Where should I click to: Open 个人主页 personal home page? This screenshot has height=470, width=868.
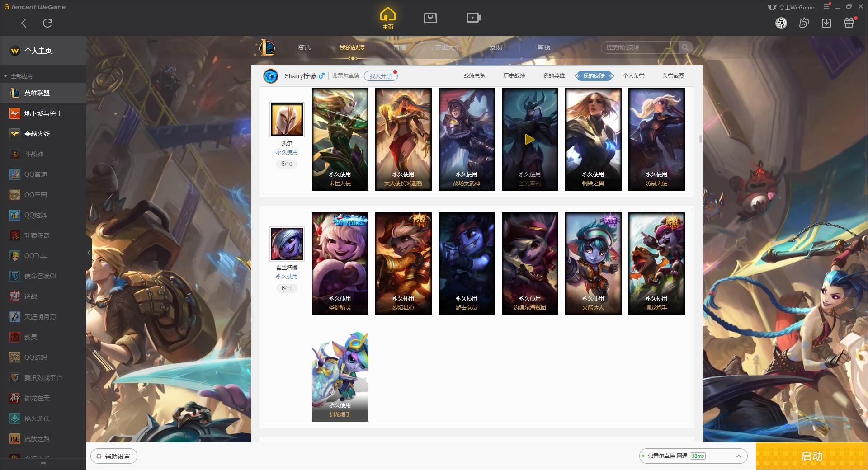click(43, 51)
